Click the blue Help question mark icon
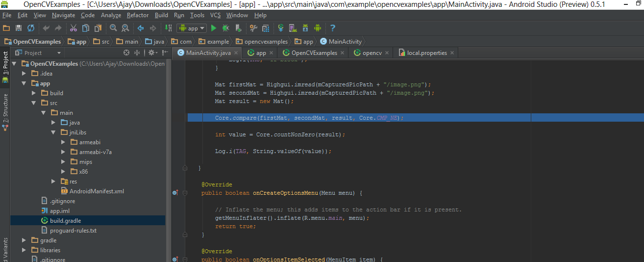This screenshot has height=262, width=644. (x=333, y=28)
